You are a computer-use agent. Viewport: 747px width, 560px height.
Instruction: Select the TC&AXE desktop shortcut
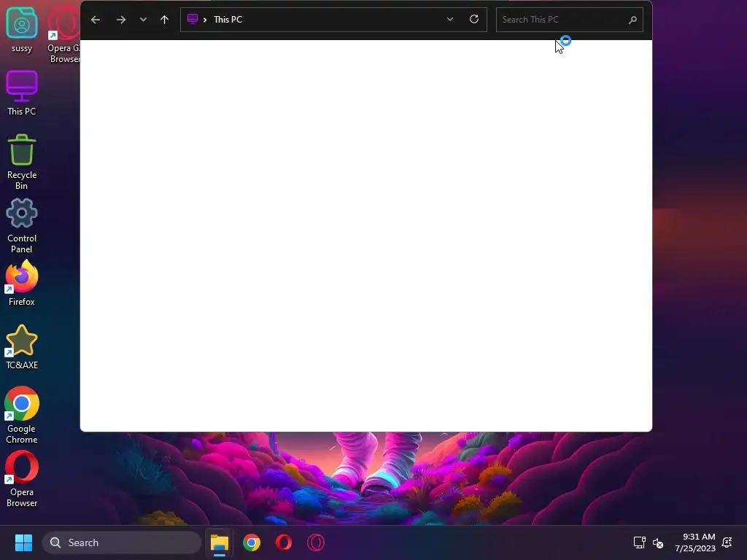(x=21, y=346)
